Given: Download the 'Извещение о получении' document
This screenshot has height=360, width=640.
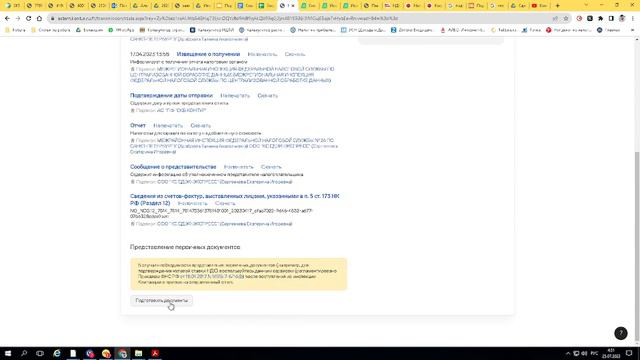Looking at the screenshot, I should click(295, 54).
